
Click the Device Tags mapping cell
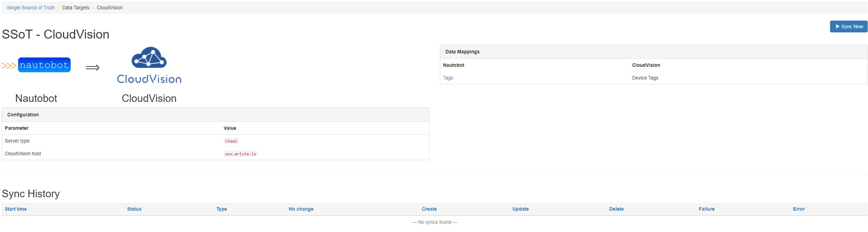click(x=645, y=78)
